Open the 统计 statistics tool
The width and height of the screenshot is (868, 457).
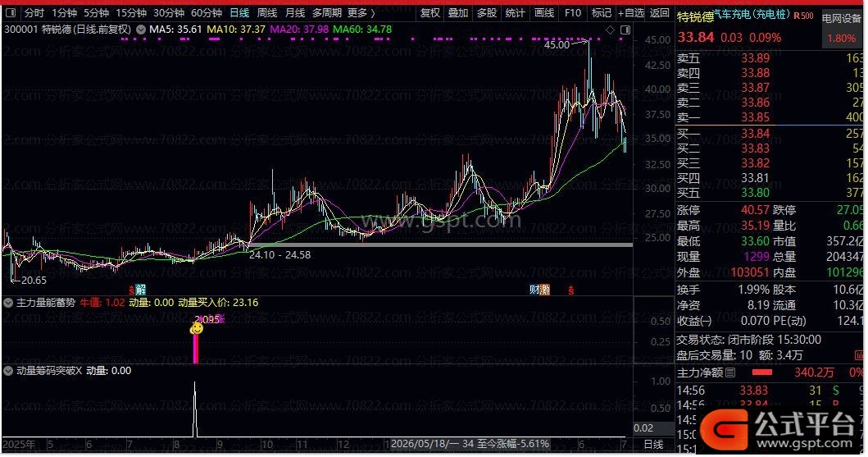pyautogui.click(x=516, y=13)
